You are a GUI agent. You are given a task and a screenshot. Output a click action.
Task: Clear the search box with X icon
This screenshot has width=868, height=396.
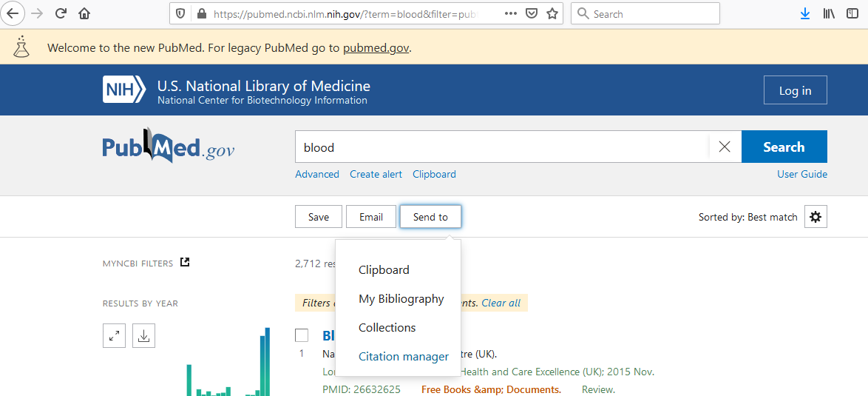(x=725, y=147)
